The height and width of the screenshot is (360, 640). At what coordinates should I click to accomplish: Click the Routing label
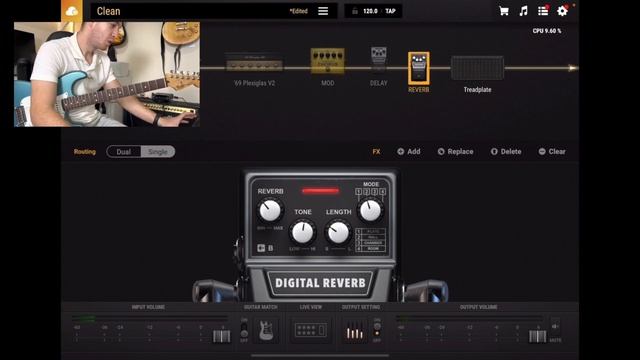(84, 152)
